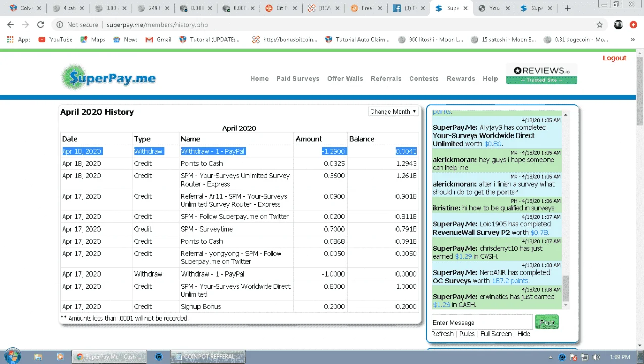
Task: Click the Signup Bonus entry
Action: tap(201, 307)
